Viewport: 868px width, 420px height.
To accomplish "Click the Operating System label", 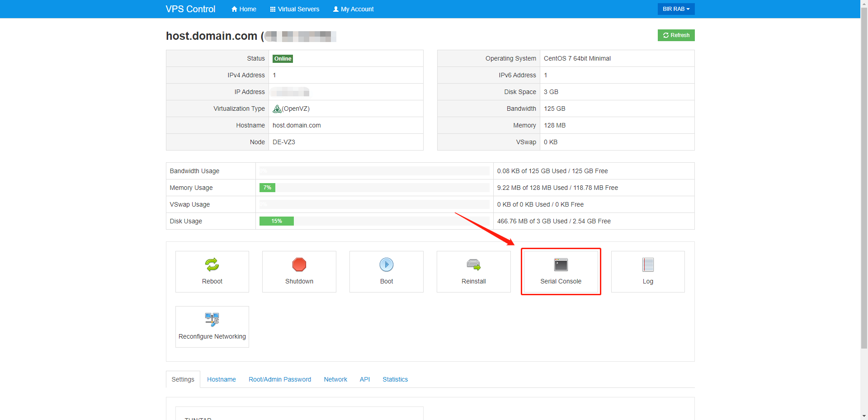I will (x=511, y=58).
